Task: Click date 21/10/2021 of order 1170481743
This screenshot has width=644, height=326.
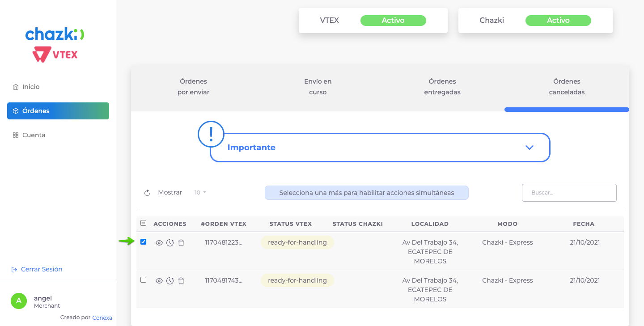Action: 585,280
